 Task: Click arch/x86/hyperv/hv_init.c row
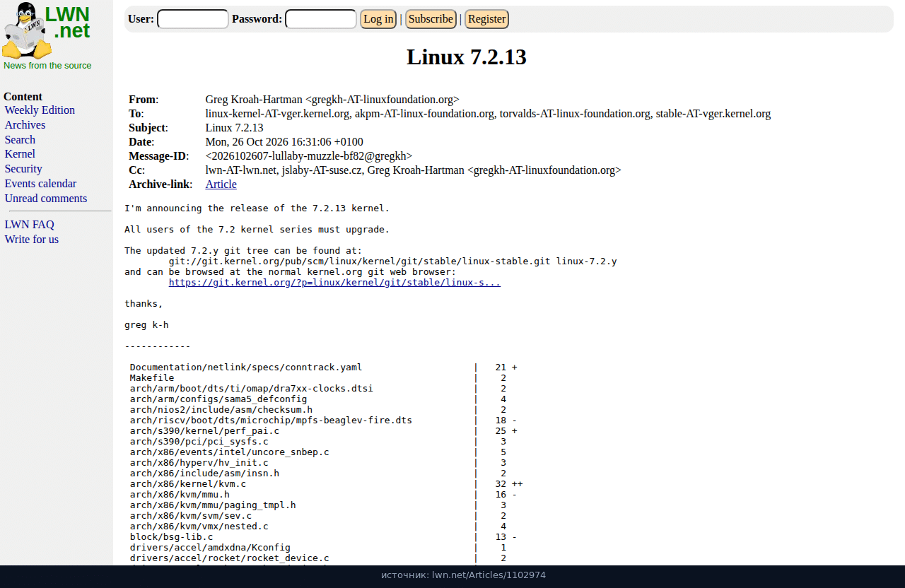coord(317,463)
